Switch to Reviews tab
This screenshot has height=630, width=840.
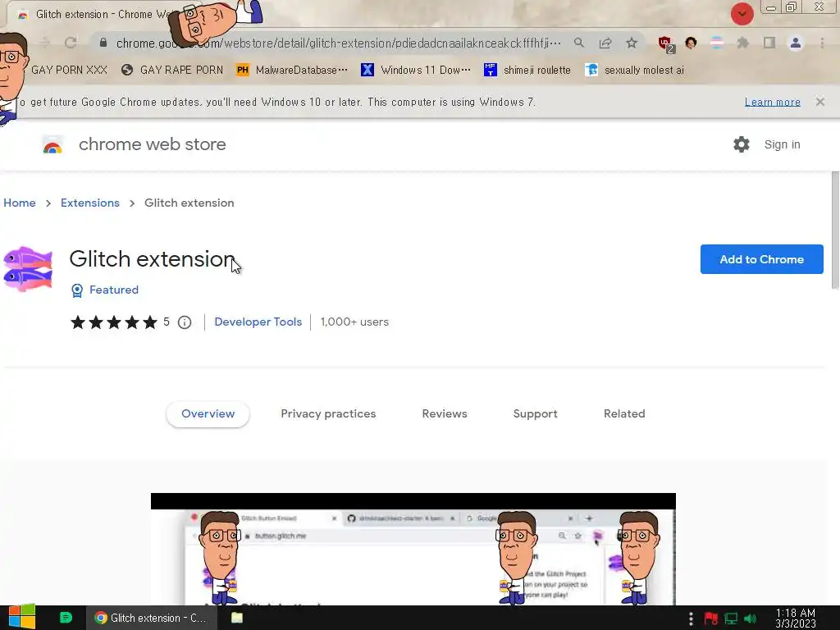click(445, 413)
